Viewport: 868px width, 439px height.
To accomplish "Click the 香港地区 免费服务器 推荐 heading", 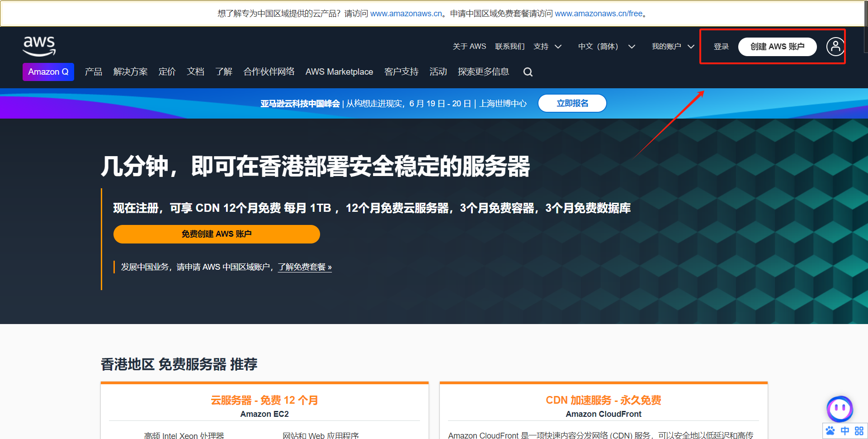I will click(179, 364).
